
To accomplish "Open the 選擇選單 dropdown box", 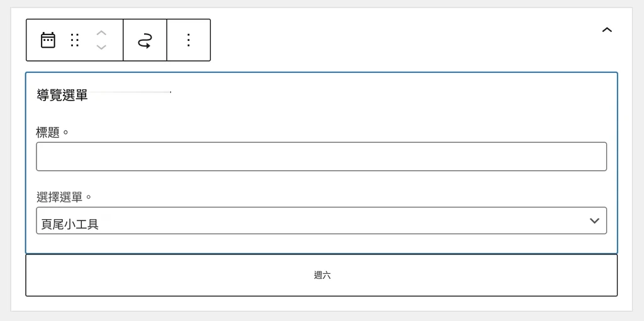I will click(321, 220).
